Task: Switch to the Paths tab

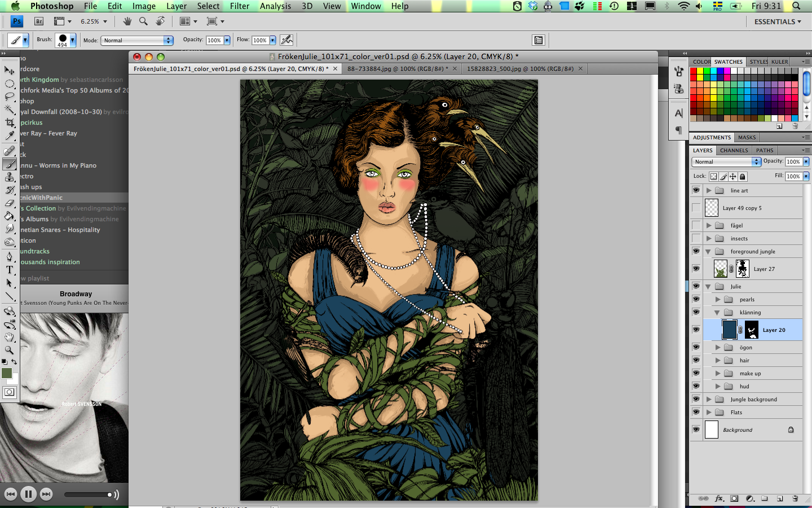Action: (x=765, y=150)
